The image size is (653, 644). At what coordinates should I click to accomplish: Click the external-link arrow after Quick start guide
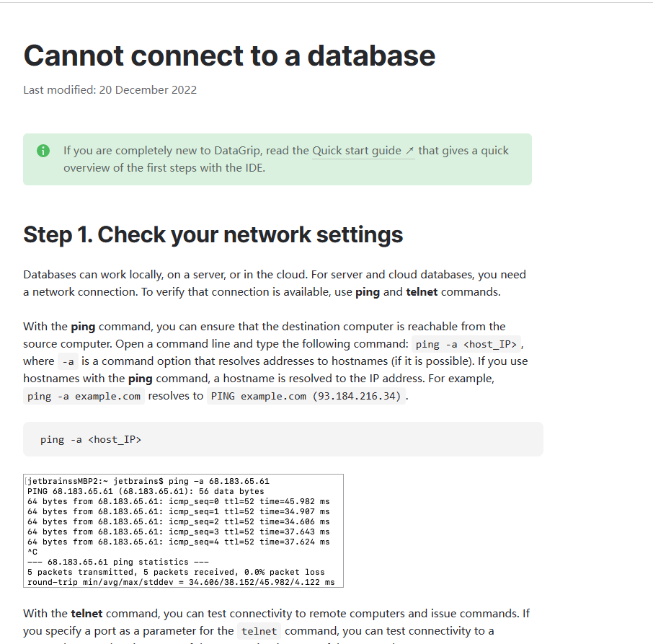[410, 151]
